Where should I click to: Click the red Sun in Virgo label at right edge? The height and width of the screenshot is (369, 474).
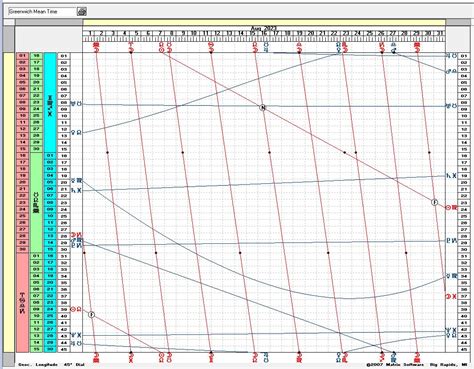click(x=452, y=208)
